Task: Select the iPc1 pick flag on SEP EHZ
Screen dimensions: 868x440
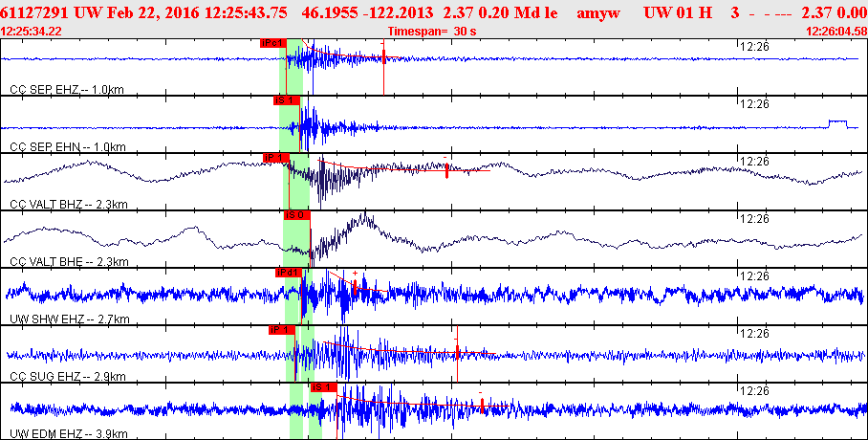Action: (x=272, y=43)
